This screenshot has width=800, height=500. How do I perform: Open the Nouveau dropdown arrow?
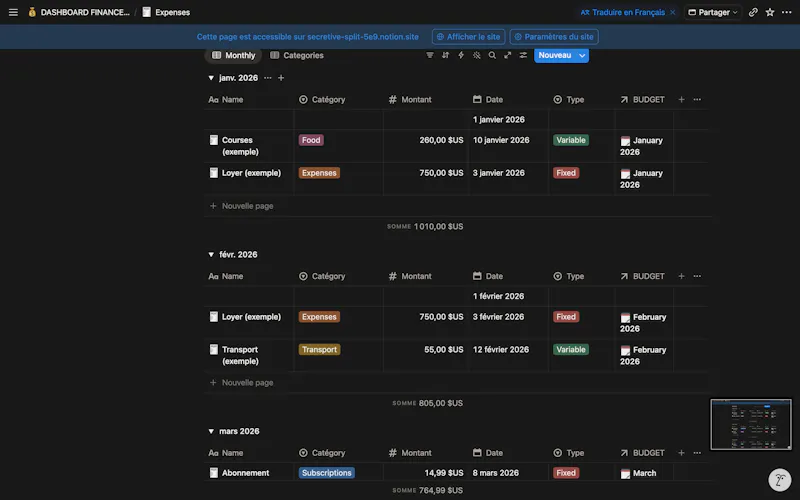(582, 55)
